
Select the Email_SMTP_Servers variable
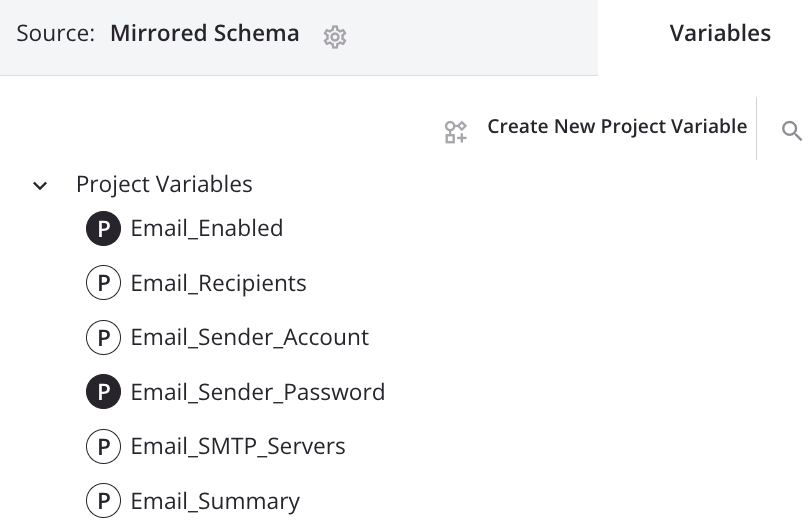click(x=238, y=446)
